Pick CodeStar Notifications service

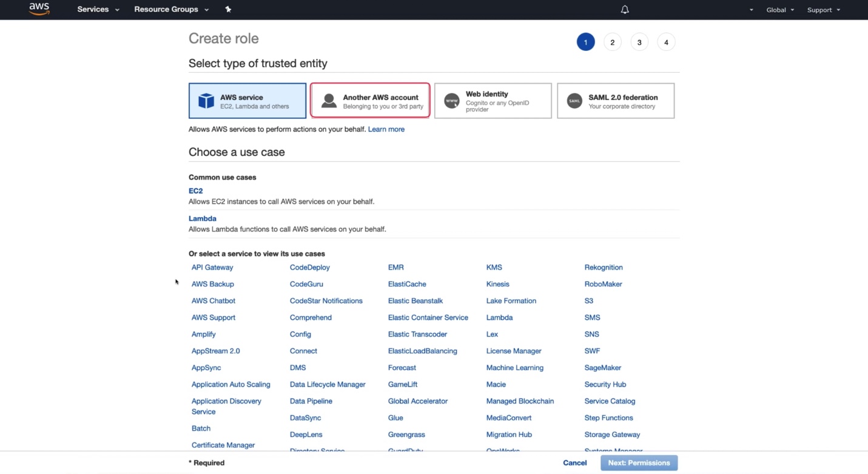click(326, 300)
